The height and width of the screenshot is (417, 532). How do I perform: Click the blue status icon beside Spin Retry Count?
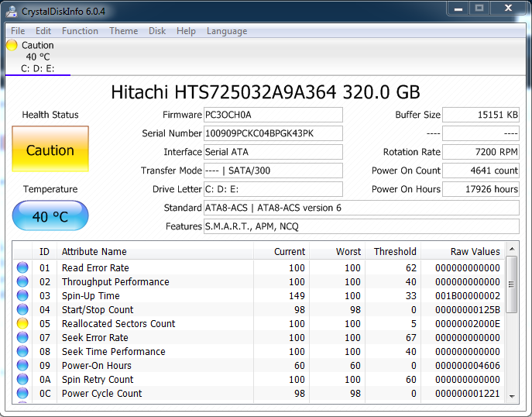pyautogui.click(x=22, y=380)
